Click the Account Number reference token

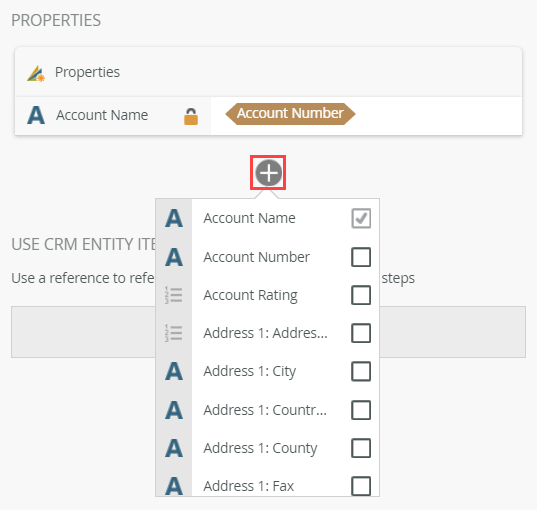pyautogui.click(x=290, y=114)
